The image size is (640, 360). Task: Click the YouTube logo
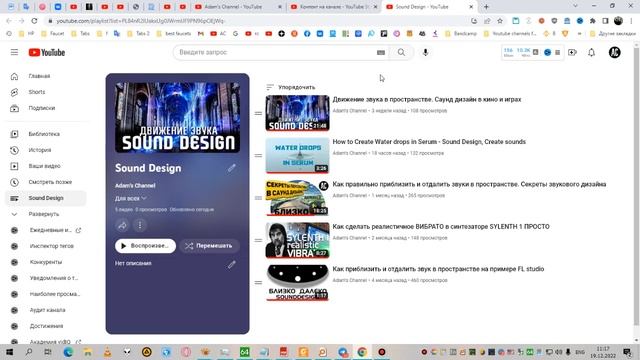pyautogui.click(x=47, y=52)
